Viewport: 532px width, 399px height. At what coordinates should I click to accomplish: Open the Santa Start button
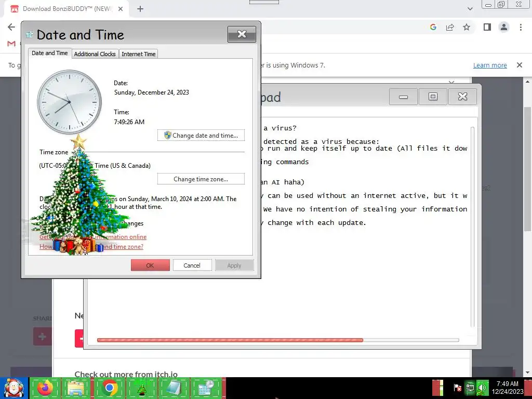(x=14, y=388)
